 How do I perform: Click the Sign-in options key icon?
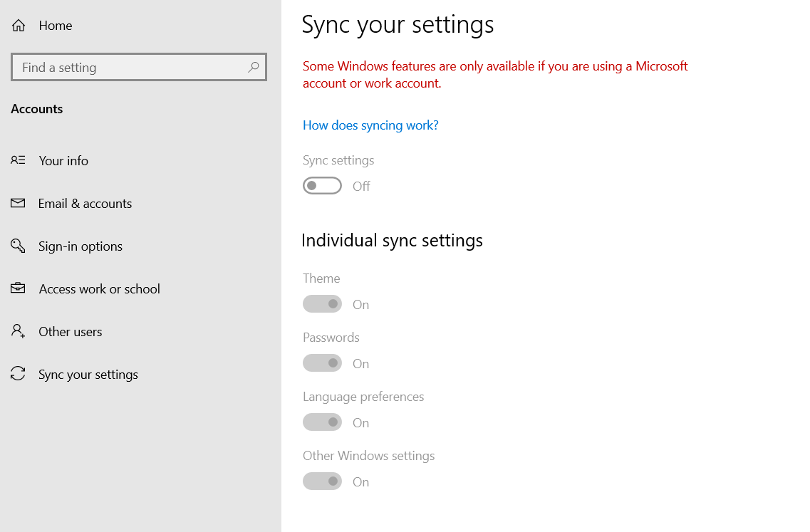click(x=18, y=246)
